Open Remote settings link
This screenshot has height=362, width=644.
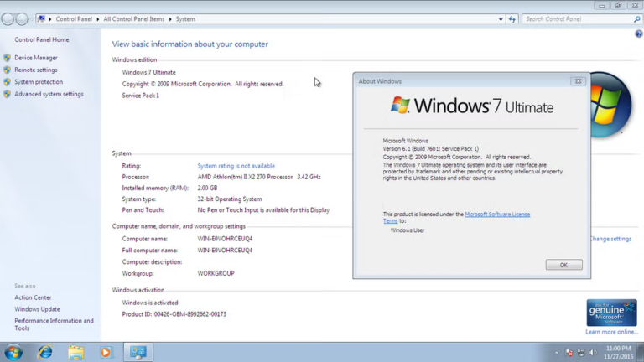(36, 70)
